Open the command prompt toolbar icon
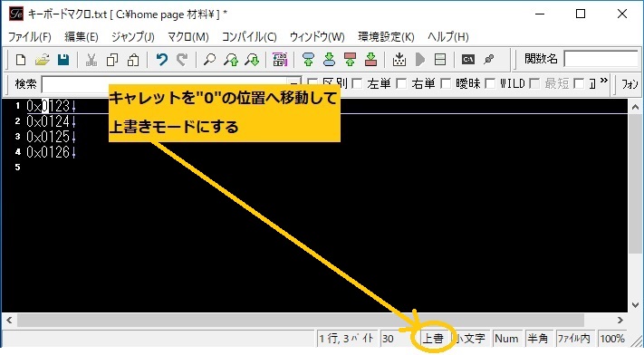The image size is (644, 355). [x=467, y=60]
